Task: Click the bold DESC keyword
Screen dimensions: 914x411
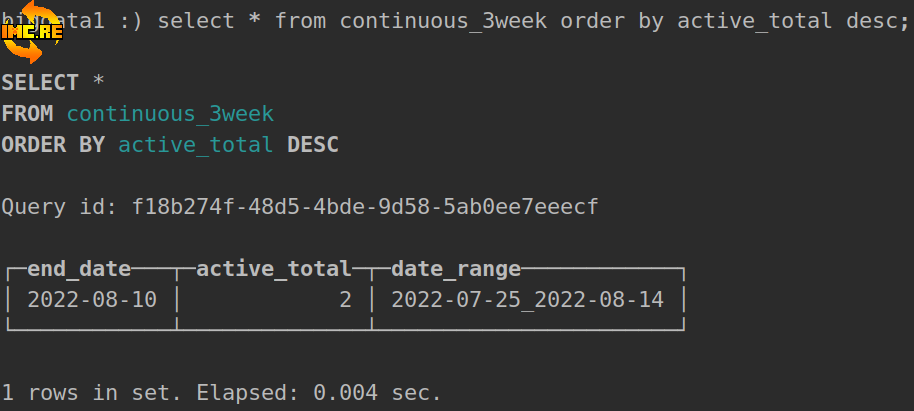Action: pyautogui.click(x=313, y=145)
